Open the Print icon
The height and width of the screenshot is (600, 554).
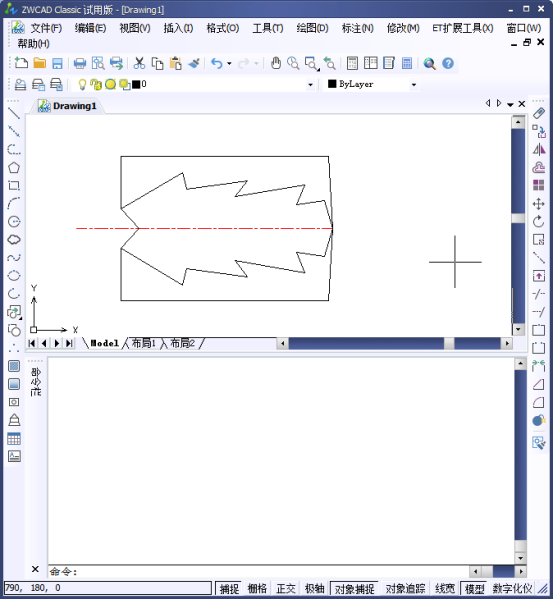pyautogui.click(x=80, y=63)
